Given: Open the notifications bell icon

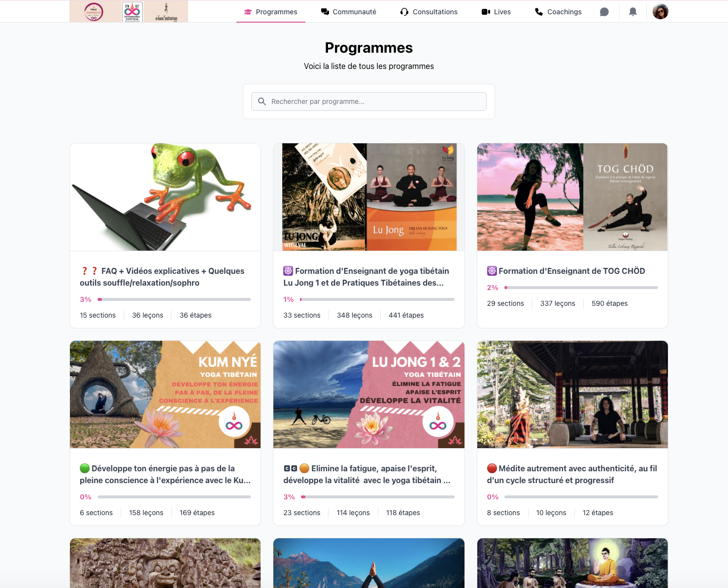Looking at the screenshot, I should pyautogui.click(x=633, y=12).
